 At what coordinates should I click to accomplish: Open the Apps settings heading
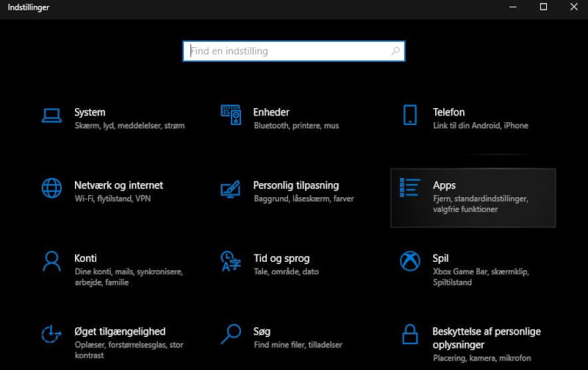[444, 185]
